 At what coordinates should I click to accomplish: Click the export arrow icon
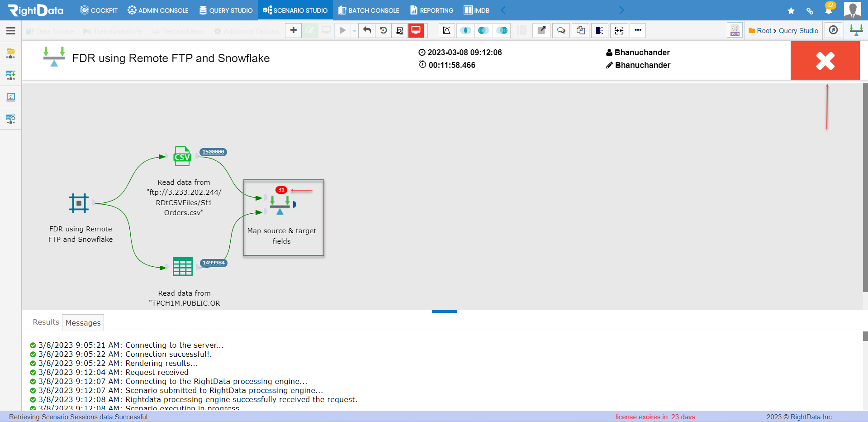click(541, 30)
